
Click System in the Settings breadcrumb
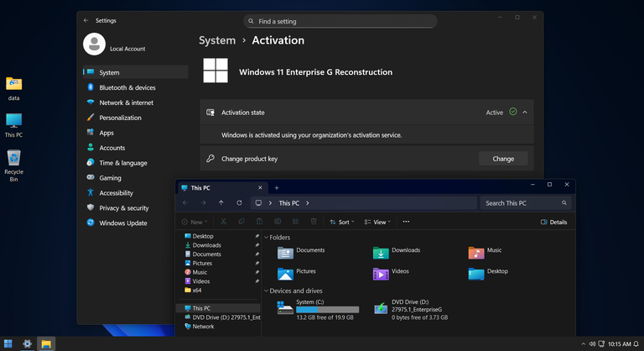coord(217,40)
